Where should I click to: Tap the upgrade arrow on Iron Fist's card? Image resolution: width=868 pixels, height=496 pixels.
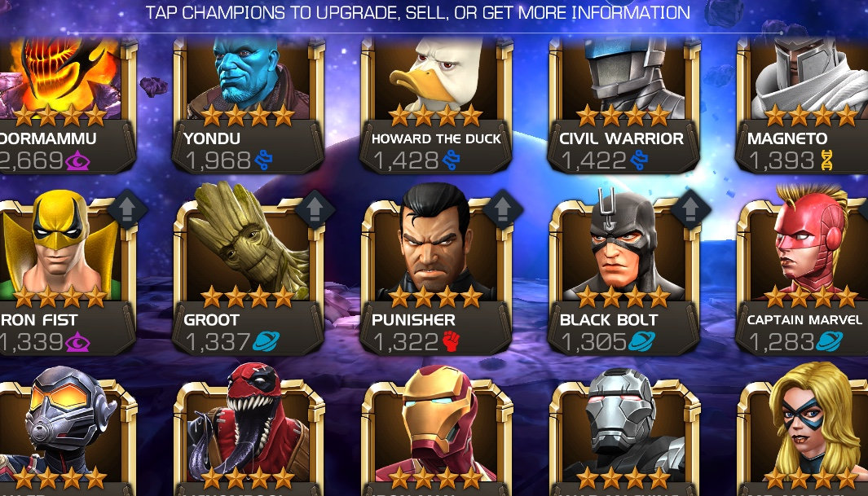point(127,209)
